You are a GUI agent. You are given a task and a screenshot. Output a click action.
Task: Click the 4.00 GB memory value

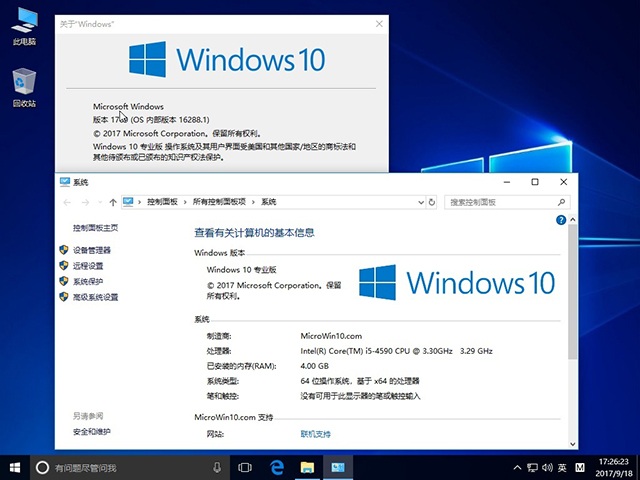[x=314, y=366]
